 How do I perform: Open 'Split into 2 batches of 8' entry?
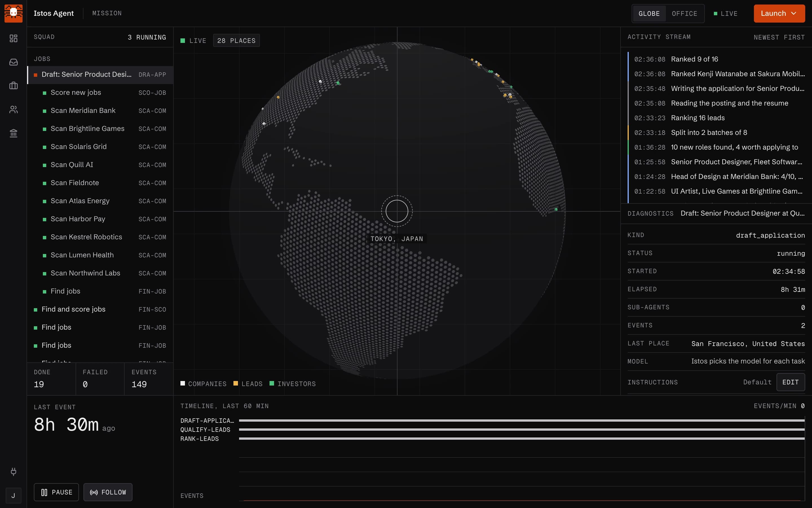(716, 133)
